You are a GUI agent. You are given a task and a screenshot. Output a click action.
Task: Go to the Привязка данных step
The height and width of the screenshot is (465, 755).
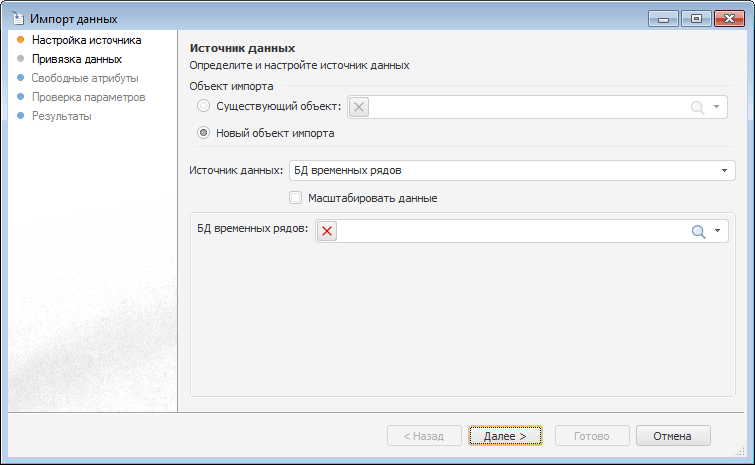click(76, 59)
